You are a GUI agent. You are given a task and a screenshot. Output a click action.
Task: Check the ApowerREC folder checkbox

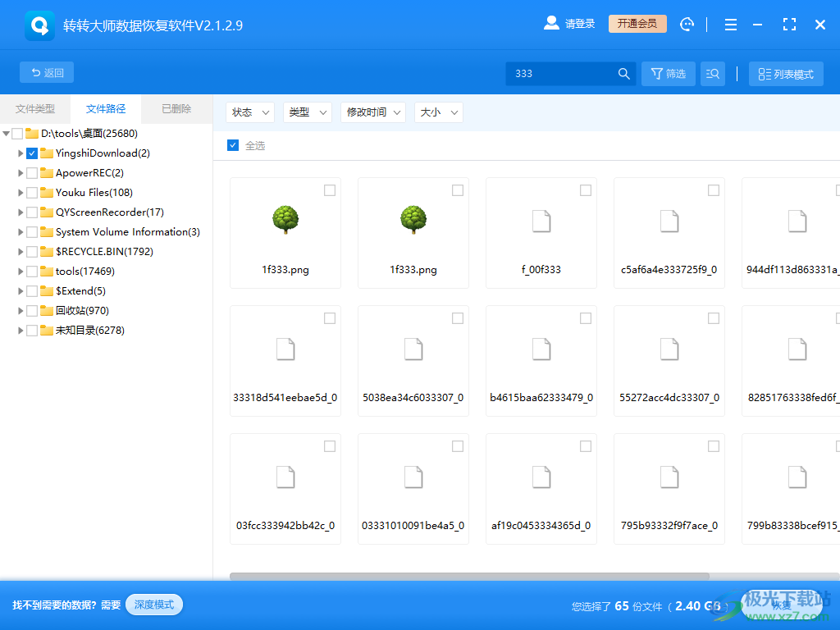(x=32, y=173)
